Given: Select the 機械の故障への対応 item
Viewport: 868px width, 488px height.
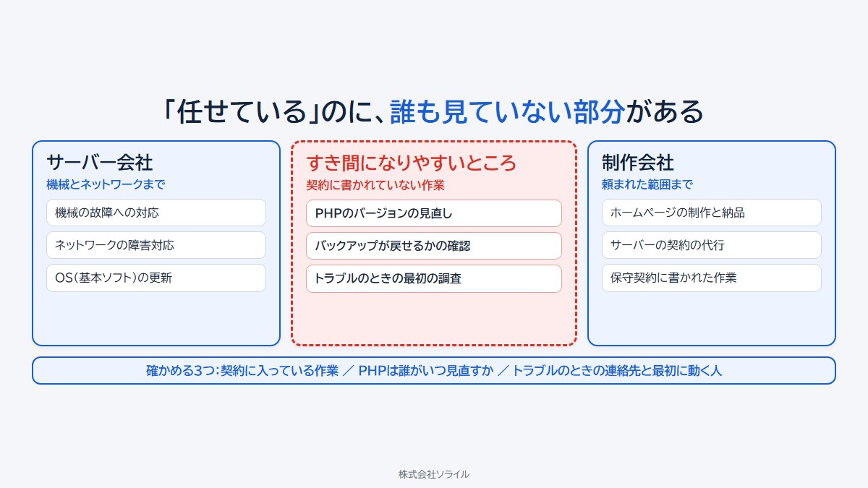Looking at the screenshot, I should [x=156, y=213].
